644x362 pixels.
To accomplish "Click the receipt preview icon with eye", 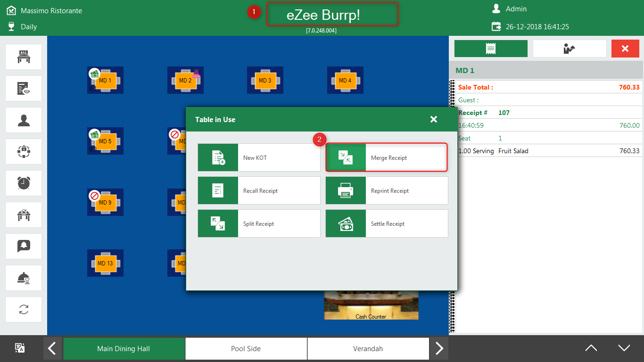I will 24,89.
